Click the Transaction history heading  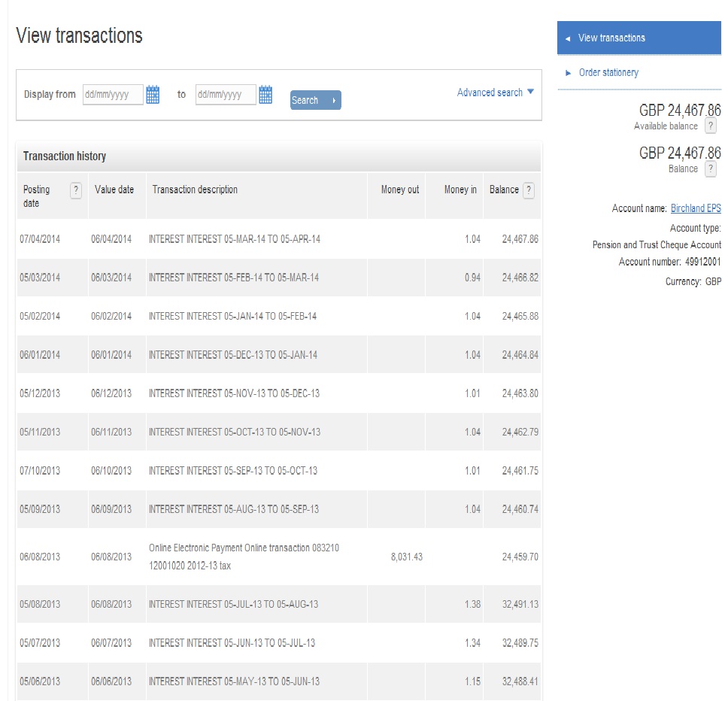(65, 156)
